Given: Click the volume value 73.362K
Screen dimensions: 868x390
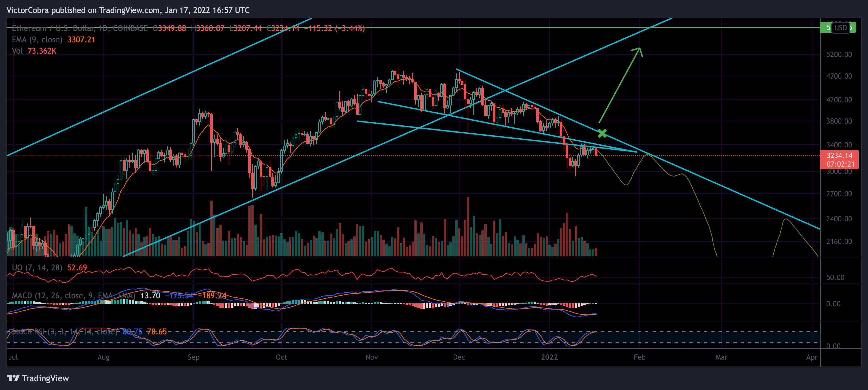Looking at the screenshot, I should coord(42,51).
